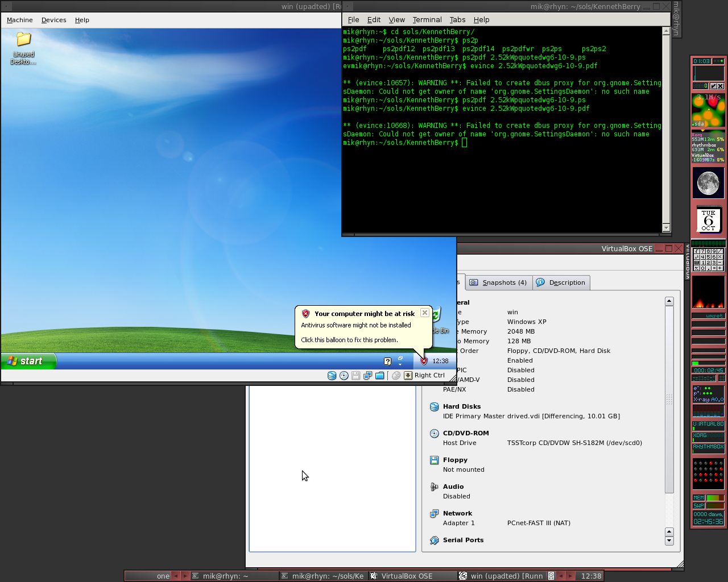Click the greyed floppy disk icon in VM status bar

click(356, 376)
